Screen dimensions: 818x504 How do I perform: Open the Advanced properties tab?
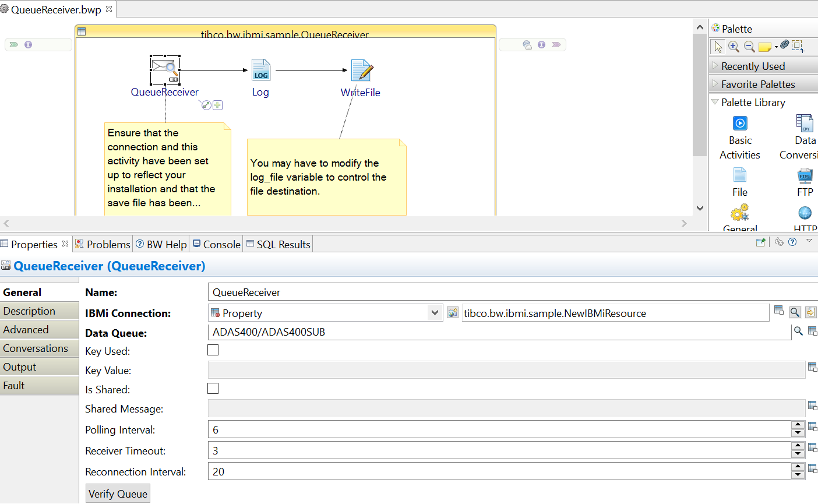(x=26, y=330)
